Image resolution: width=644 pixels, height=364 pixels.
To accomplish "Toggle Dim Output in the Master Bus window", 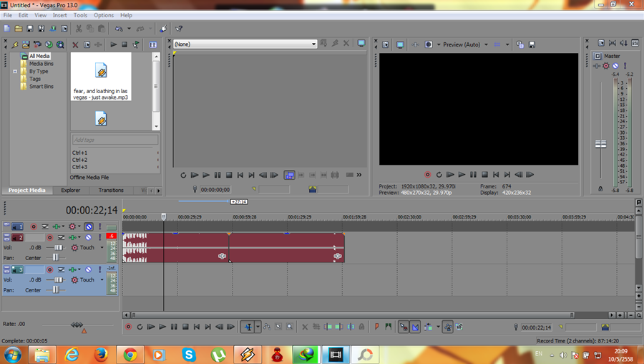I will tap(623, 43).
